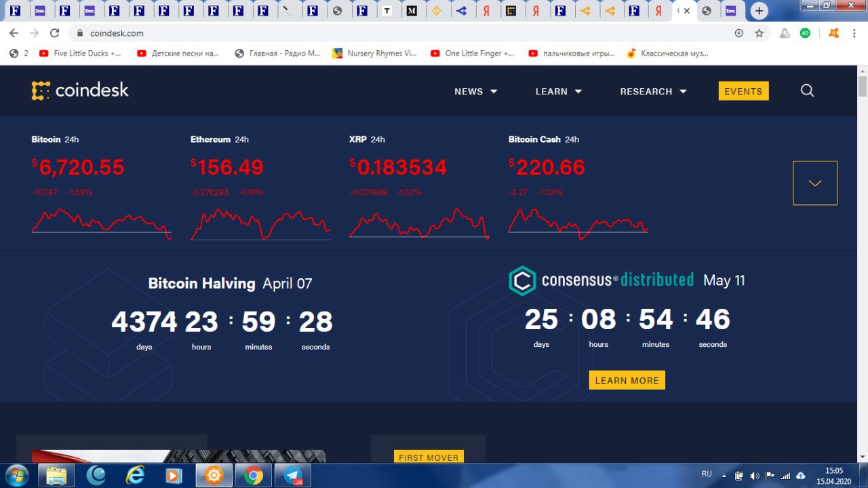This screenshot has width=868, height=488.
Task: Click the green AD extension badge
Action: (x=805, y=33)
